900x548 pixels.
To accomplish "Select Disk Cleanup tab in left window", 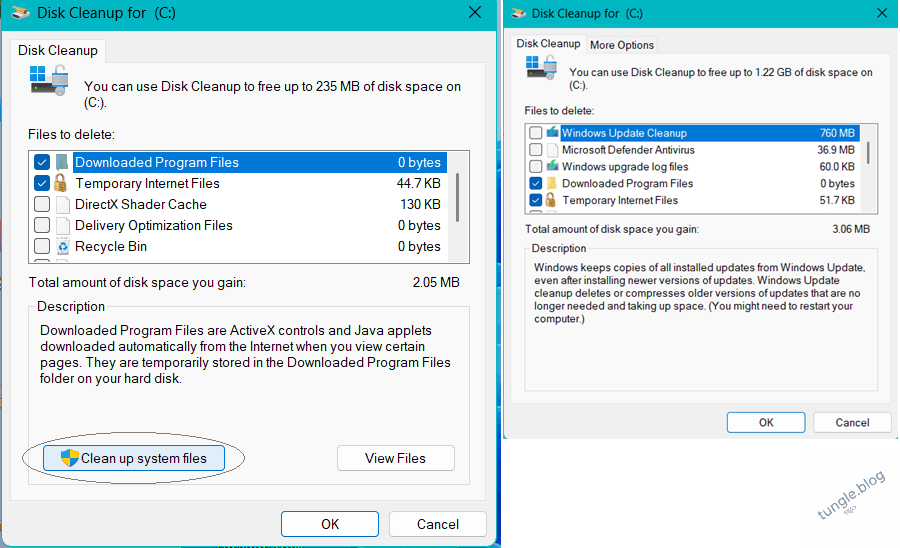I will [x=58, y=50].
